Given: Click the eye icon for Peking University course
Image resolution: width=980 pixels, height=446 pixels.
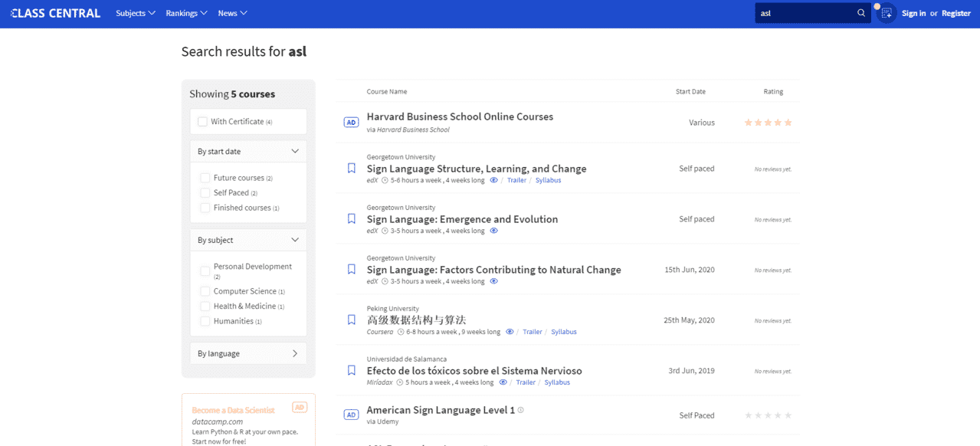Looking at the screenshot, I should [x=510, y=332].
